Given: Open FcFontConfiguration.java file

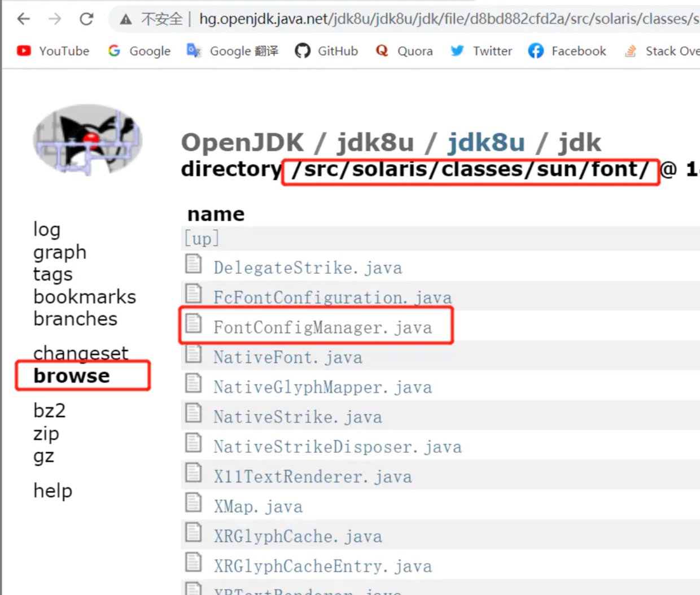Looking at the screenshot, I should pos(333,297).
